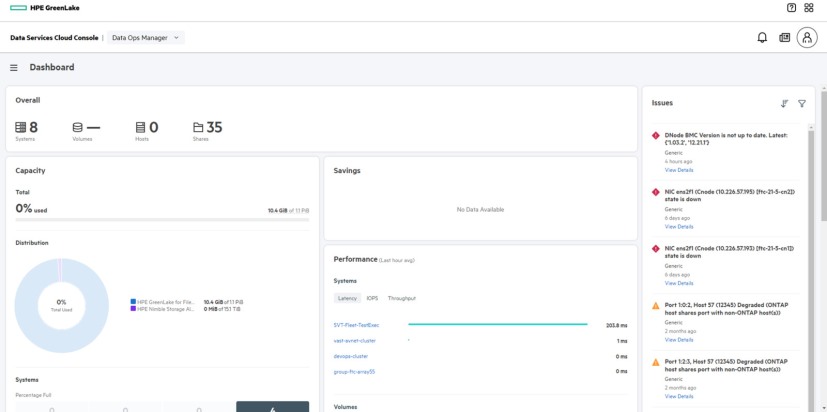View Details for Port 1:2:3 issue
Viewport: 827px width, 412px height.
pos(679,396)
